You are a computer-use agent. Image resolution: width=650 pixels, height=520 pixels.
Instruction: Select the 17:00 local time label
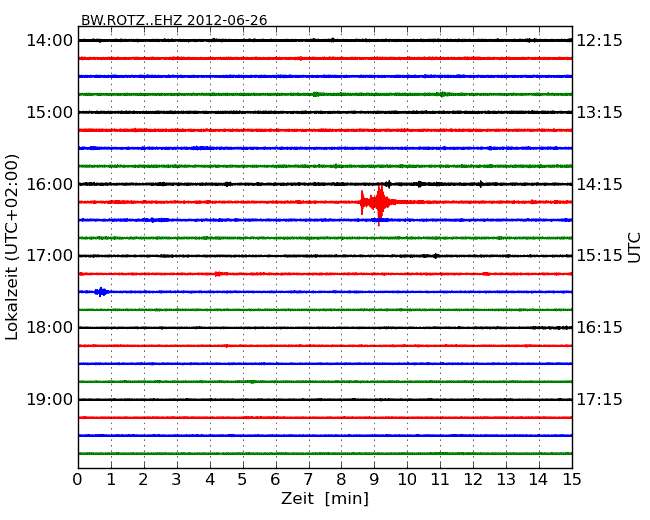(x=50, y=256)
